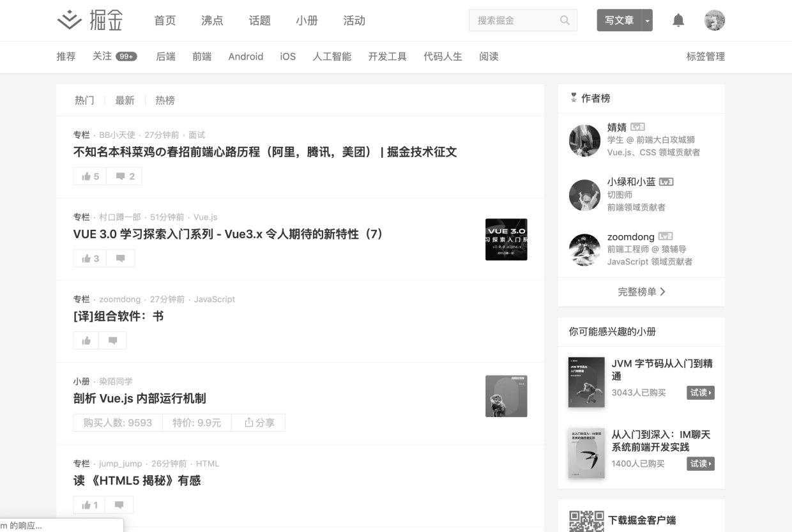Viewport: 792px width, 532px height.
Task: Select the 开发工具 category tab
Action: (x=387, y=56)
